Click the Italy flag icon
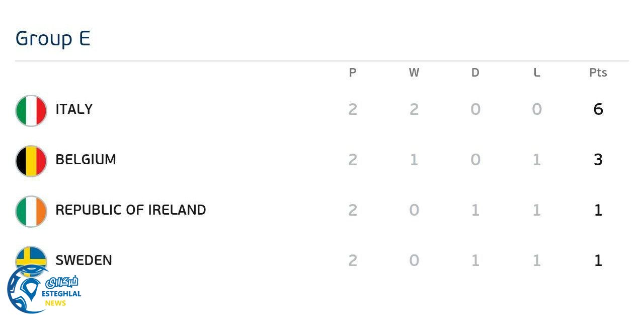This screenshot has width=644, height=326. [31, 111]
